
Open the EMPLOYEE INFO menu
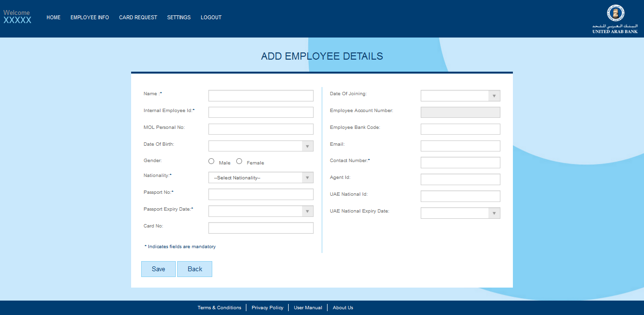coord(90,17)
